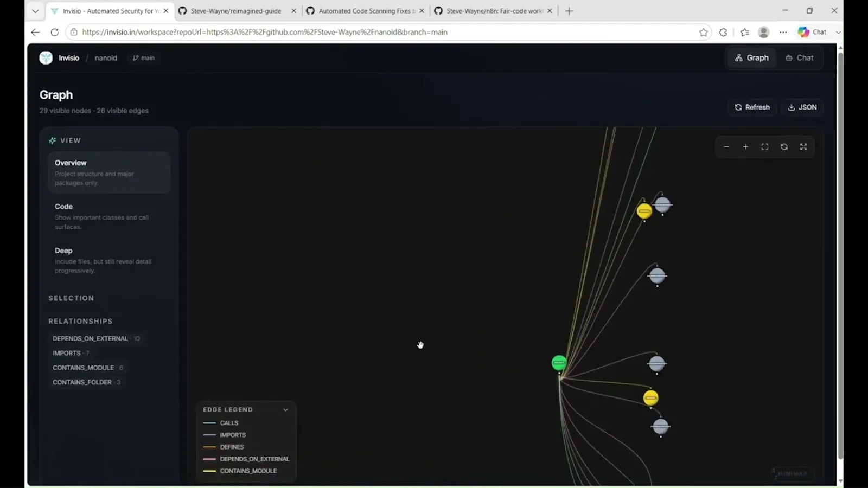
Task: Open browser favorites list icon
Action: coord(744,32)
